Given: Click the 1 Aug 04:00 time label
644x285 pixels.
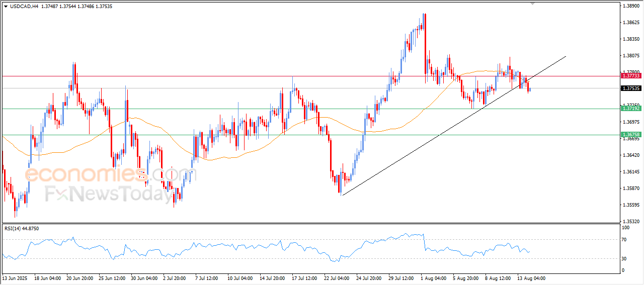Looking at the screenshot, I should coord(433,278).
